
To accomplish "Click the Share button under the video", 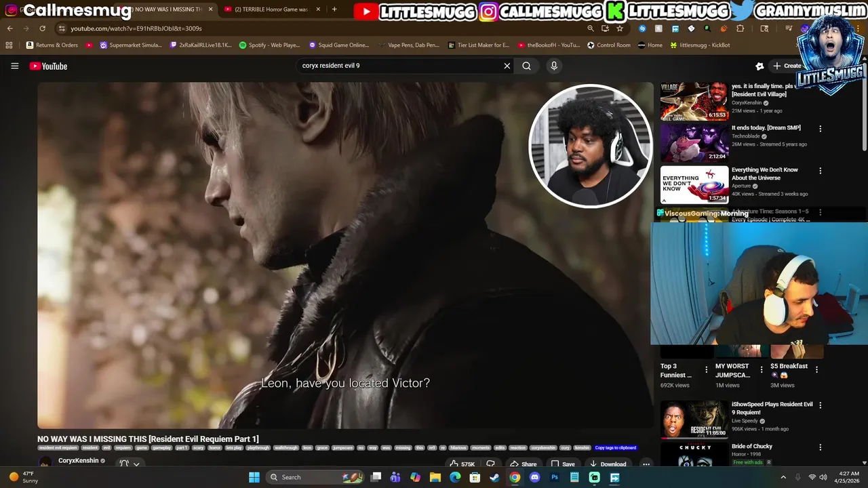I will click(x=523, y=464).
